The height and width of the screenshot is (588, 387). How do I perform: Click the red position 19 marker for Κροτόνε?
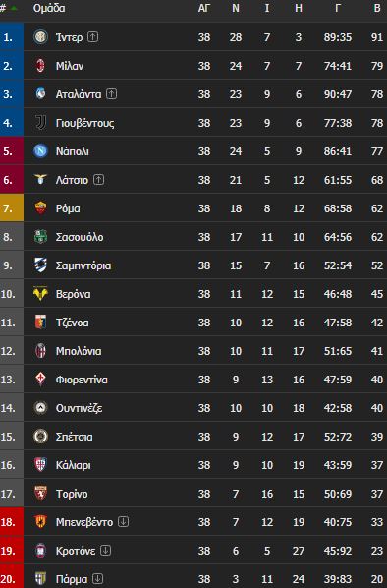[12, 550]
